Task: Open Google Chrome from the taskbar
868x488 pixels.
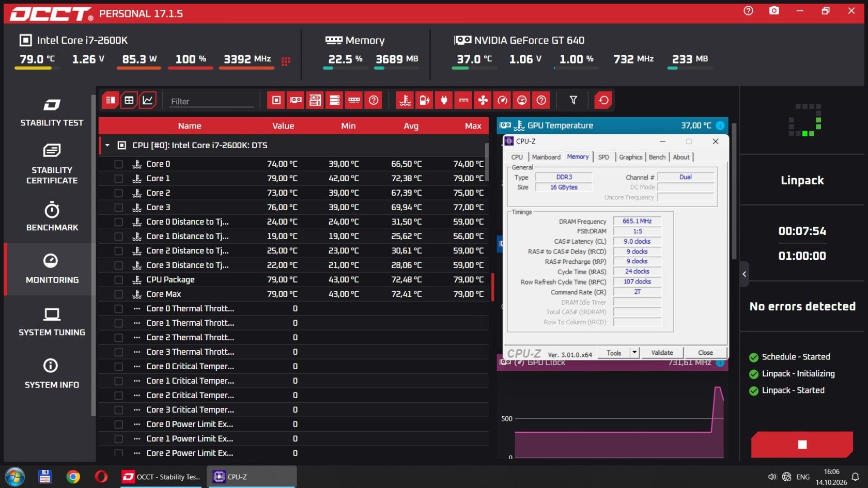Action: click(x=73, y=477)
